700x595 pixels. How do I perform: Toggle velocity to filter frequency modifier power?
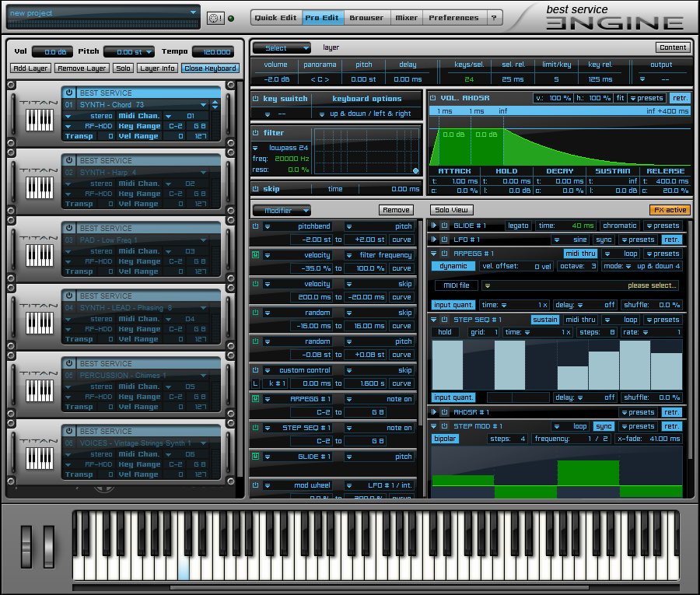pos(256,255)
